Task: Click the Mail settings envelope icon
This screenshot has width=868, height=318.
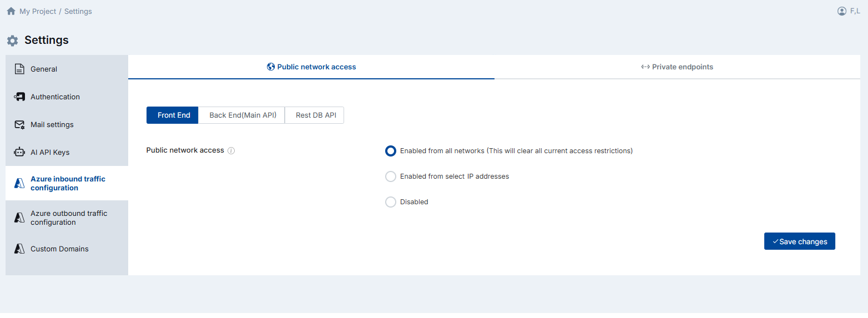Action: (19, 125)
